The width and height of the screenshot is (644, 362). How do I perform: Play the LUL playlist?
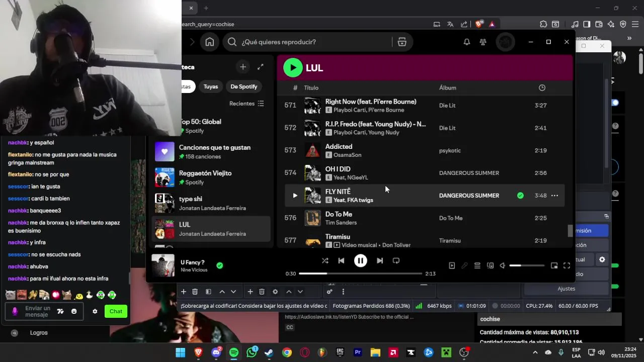point(293,67)
